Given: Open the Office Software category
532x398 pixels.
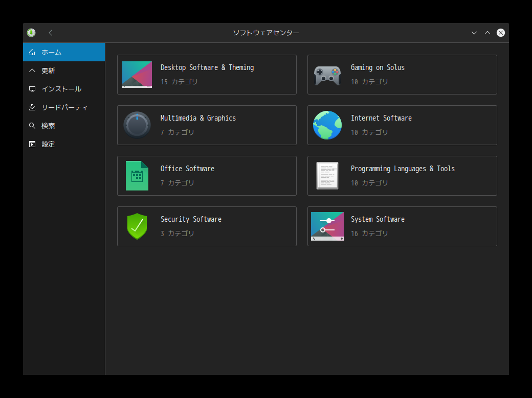Looking at the screenshot, I should click(207, 176).
